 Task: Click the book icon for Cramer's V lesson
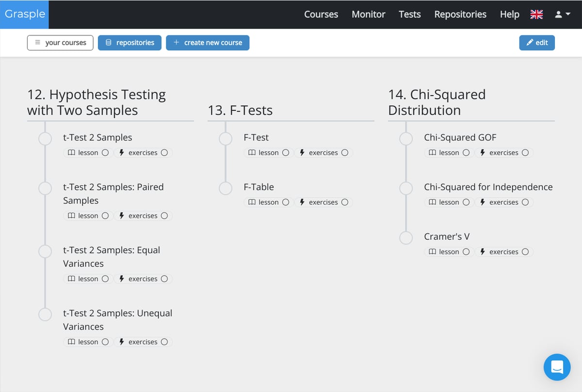[432, 252]
